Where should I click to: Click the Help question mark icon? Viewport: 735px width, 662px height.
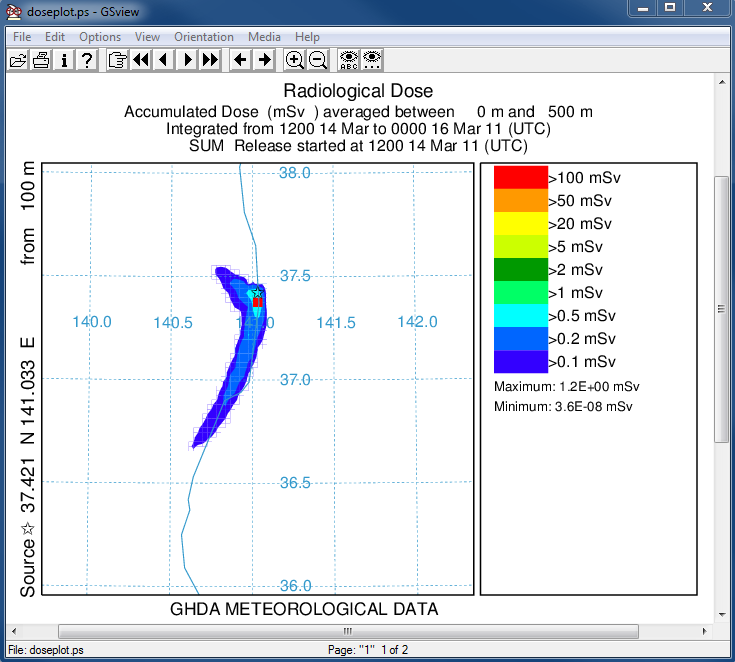(x=87, y=60)
